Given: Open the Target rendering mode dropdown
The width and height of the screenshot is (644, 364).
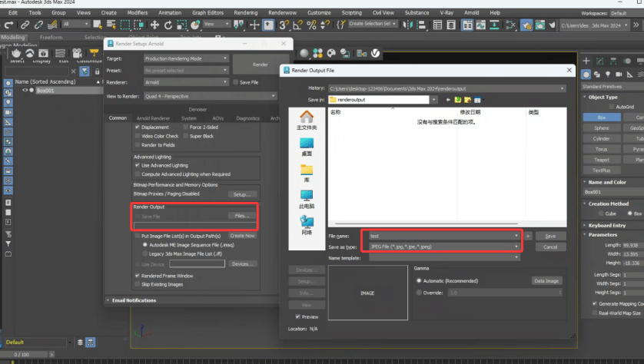Looking at the screenshot, I should (x=186, y=58).
